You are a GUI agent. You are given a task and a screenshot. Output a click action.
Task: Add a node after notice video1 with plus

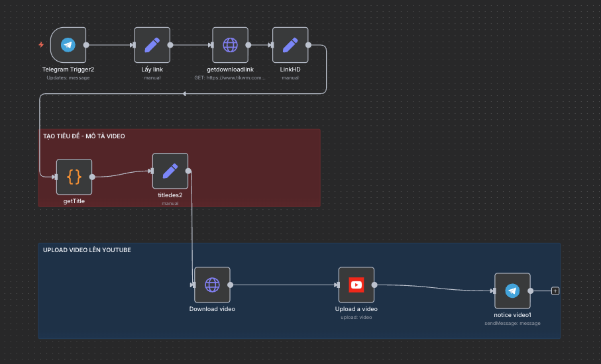[555, 291]
